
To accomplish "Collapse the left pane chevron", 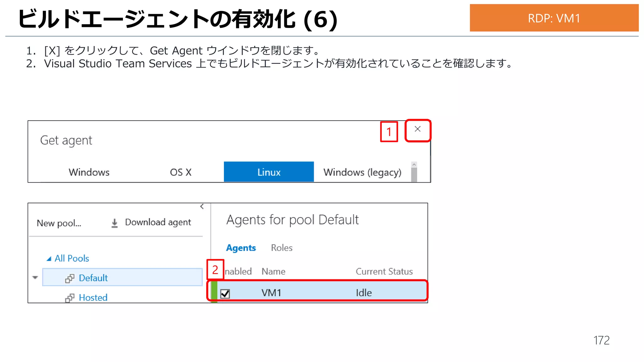I will pyautogui.click(x=202, y=206).
